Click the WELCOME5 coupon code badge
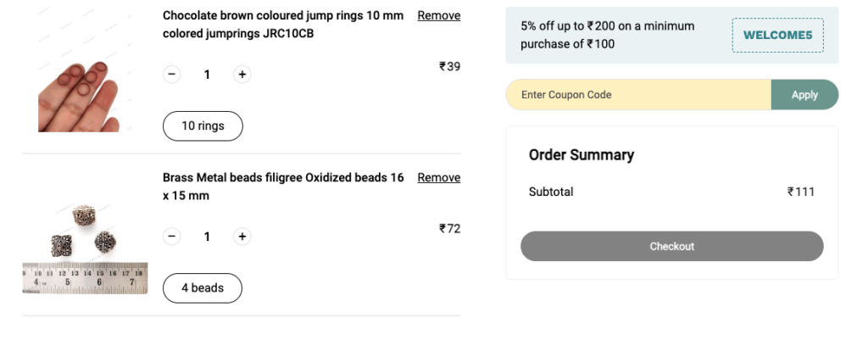Viewport: 868px width, 340px height. click(x=777, y=36)
